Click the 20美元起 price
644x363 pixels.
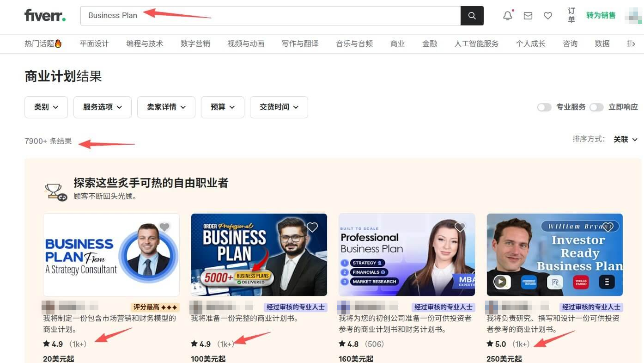point(59,359)
